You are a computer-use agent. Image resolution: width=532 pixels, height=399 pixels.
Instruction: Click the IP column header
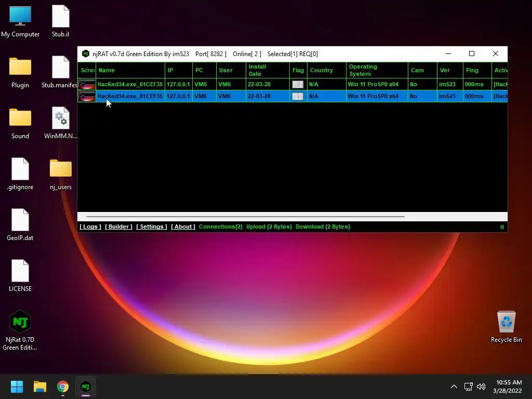[179, 70]
